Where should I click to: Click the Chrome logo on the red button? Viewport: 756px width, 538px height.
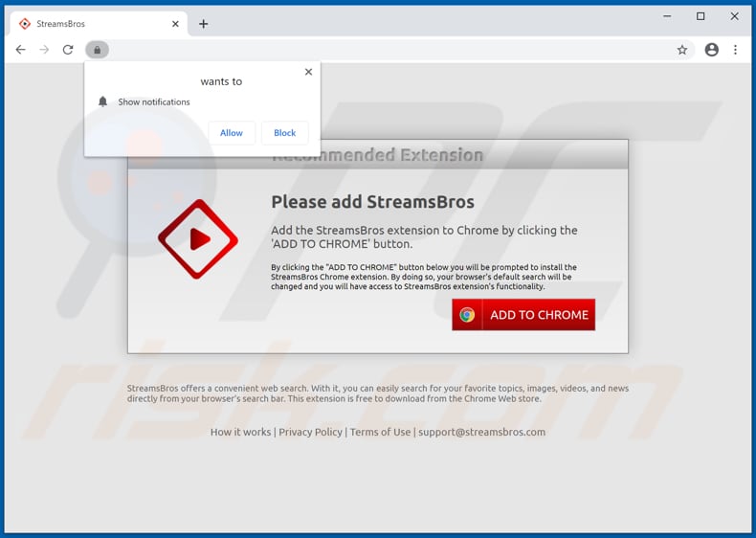(x=467, y=315)
